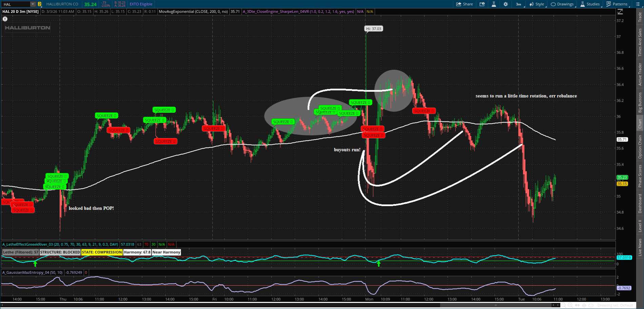Screen dimensions: 644x309
Task: Click the zoom in magnifier icon
Action: click(570, 305)
